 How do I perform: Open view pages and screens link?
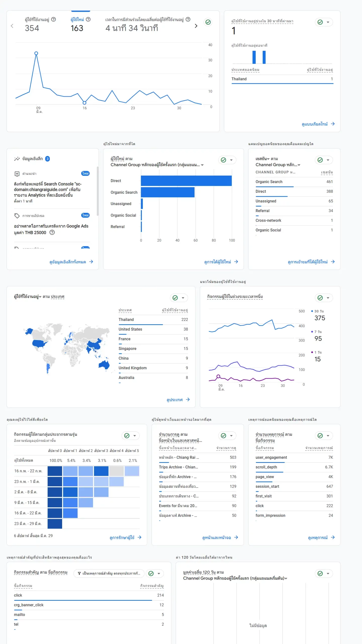(220, 537)
